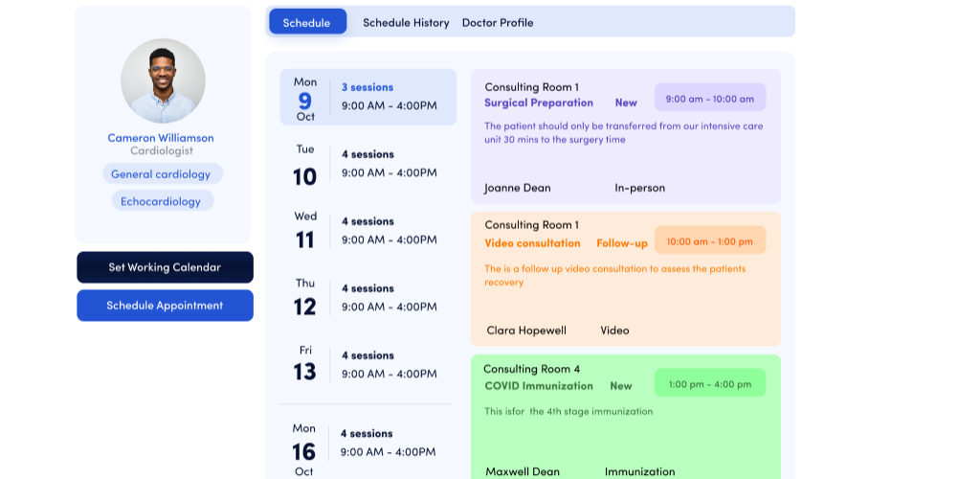Click the 10:00 am - 1:00 pm time badge
980x479 pixels.
tap(710, 240)
